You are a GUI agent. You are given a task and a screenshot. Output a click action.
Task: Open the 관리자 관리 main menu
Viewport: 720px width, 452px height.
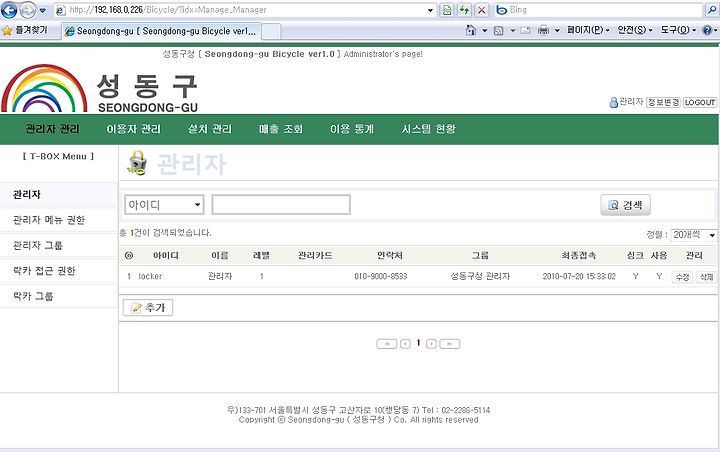coord(53,129)
